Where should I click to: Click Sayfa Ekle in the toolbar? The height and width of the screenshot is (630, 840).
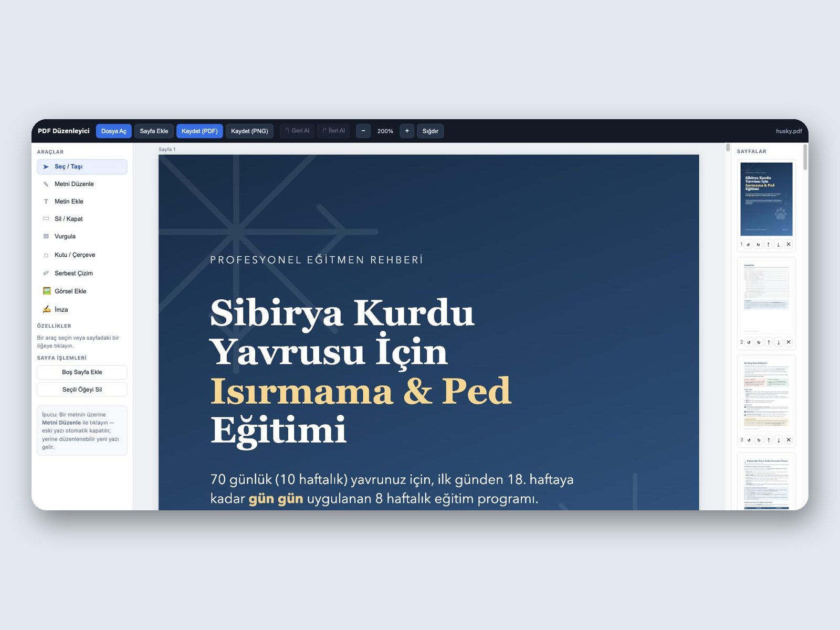click(x=154, y=131)
